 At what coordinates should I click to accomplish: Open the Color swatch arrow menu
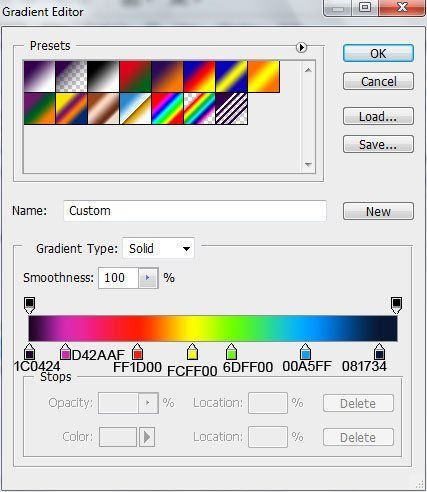click(147, 437)
